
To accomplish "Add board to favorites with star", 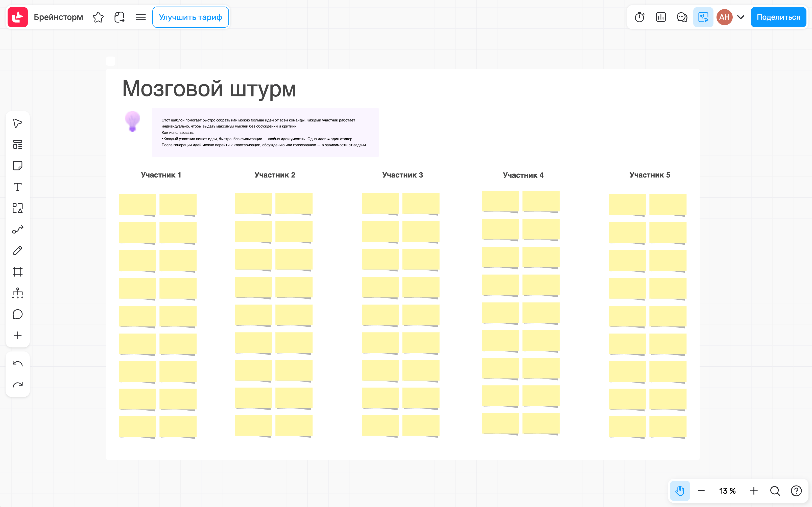I will pyautogui.click(x=98, y=17).
